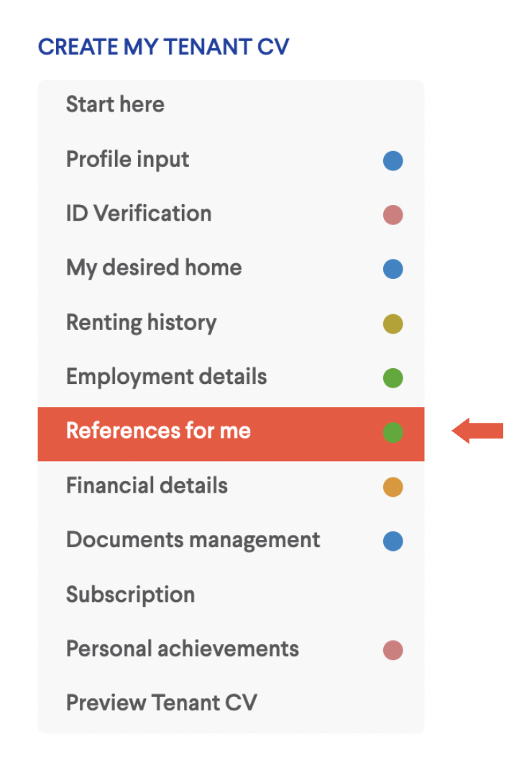Click the pink dot beside Personal achievements

point(393,650)
